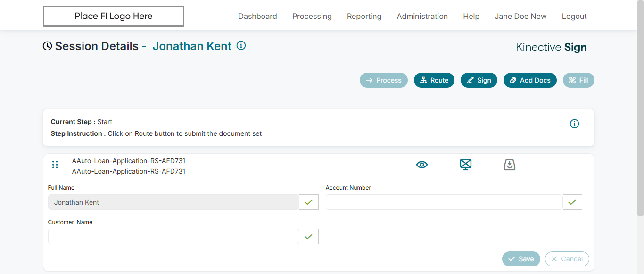Click the checkmark next to Full Name
The width and height of the screenshot is (644, 274).
point(309,202)
